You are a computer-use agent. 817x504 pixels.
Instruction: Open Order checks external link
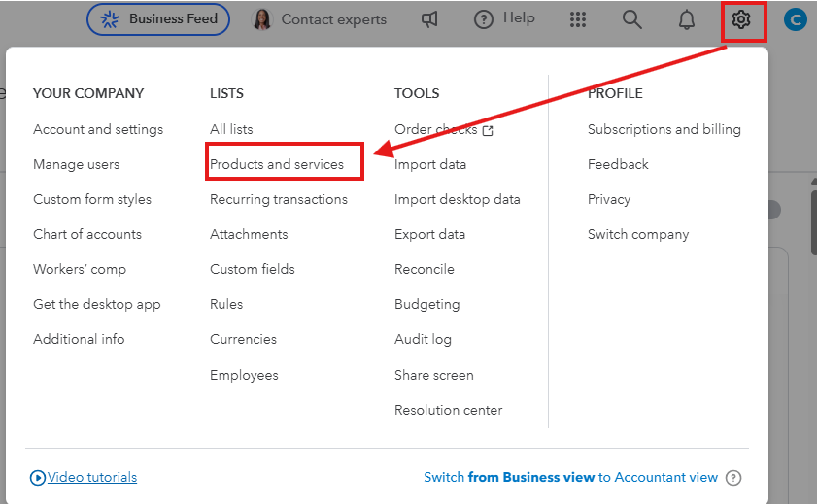[x=444, y=129]
